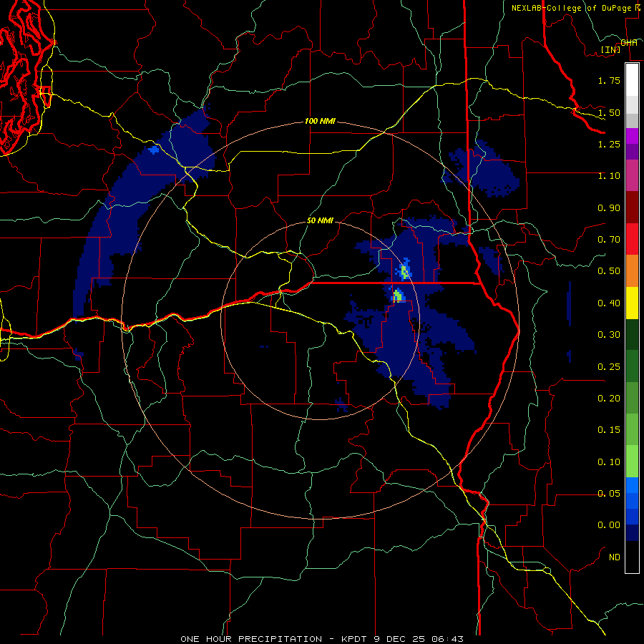Click the OHA product label
This screenshot has height=644, width=644.
(x=629, y=43)
